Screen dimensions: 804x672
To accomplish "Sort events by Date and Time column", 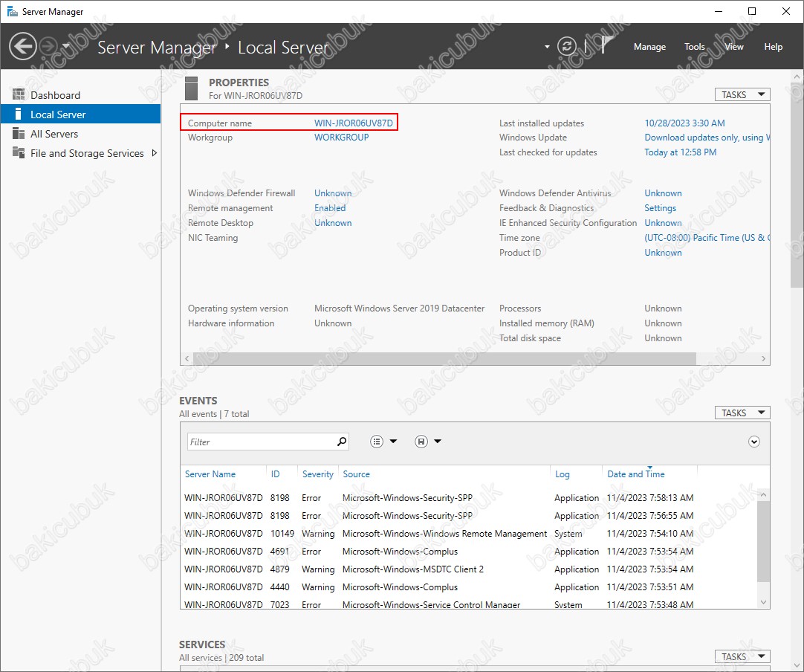I will pos(636,474).
